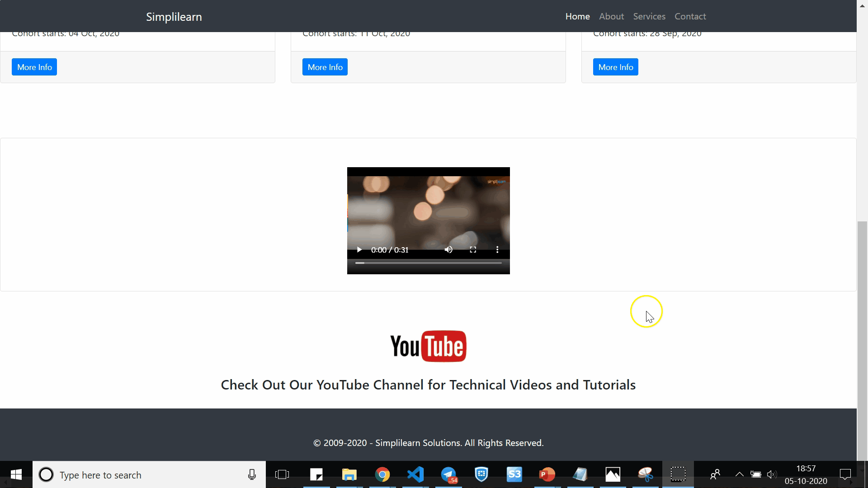
Task: Open the screen snip app on taskbar
Action: (678, 474)
